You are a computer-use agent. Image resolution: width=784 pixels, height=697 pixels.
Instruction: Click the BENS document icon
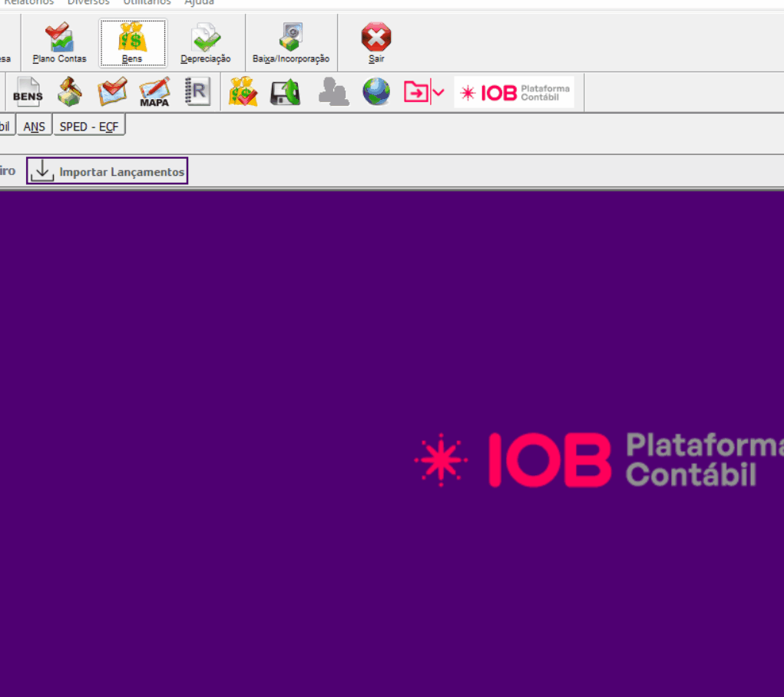tap(28, 93)
